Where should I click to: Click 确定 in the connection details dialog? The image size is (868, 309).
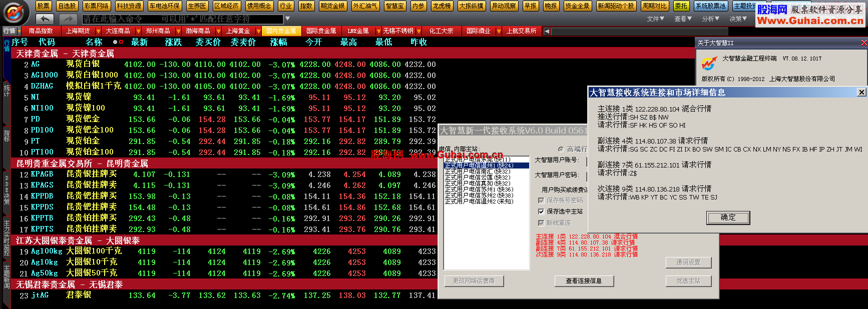(x=728, y=217)
